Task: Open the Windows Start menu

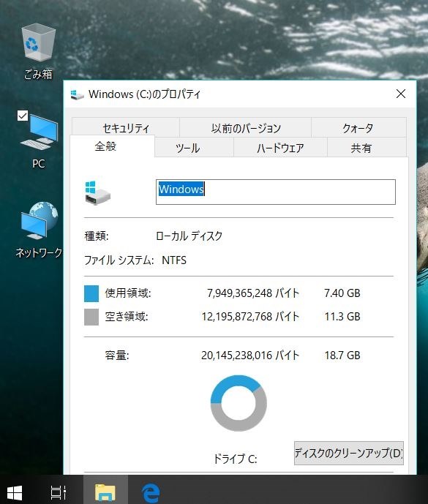Action: (15, 492)
